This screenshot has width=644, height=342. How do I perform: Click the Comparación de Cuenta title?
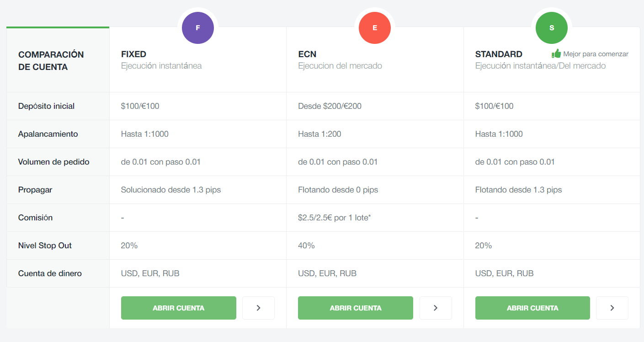point(51,61)
